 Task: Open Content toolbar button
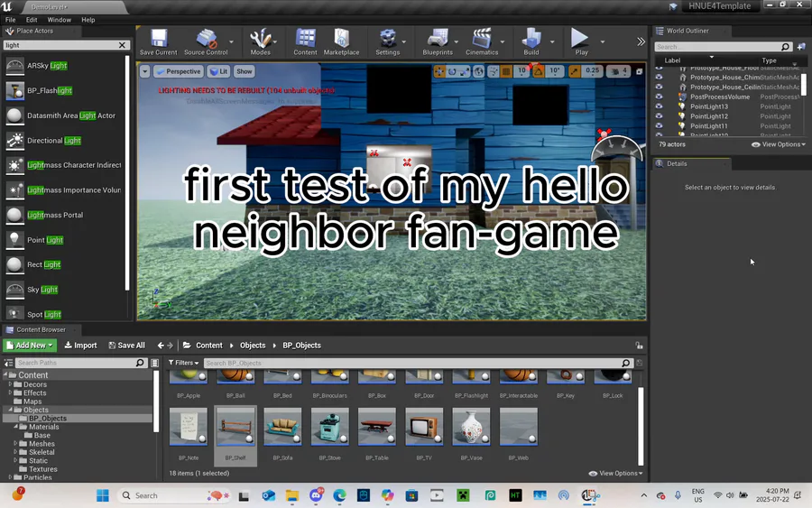click(x=305, y=42)
